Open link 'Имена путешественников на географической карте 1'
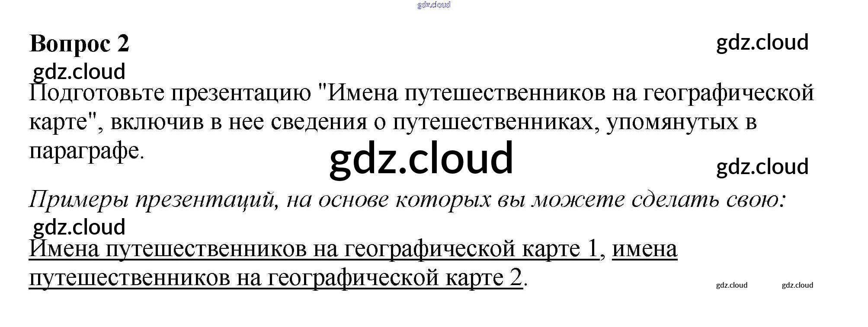The image size is (868, 327). (x=314, y=249)
